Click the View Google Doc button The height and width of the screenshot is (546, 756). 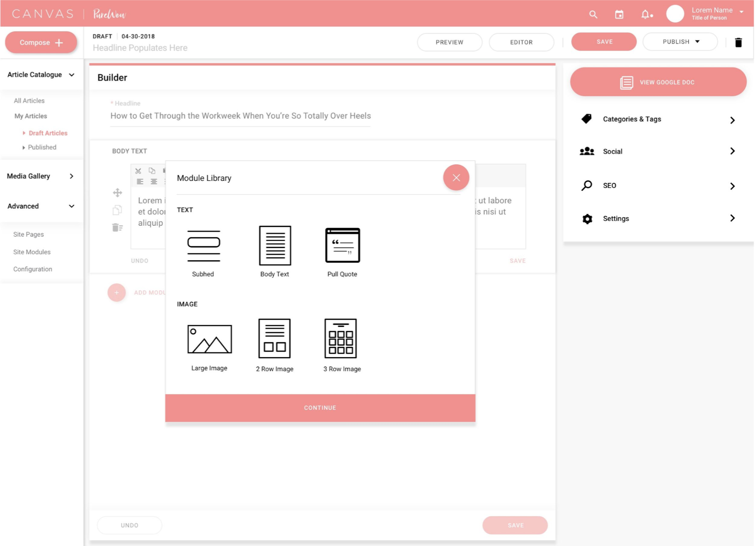(658, 81)
